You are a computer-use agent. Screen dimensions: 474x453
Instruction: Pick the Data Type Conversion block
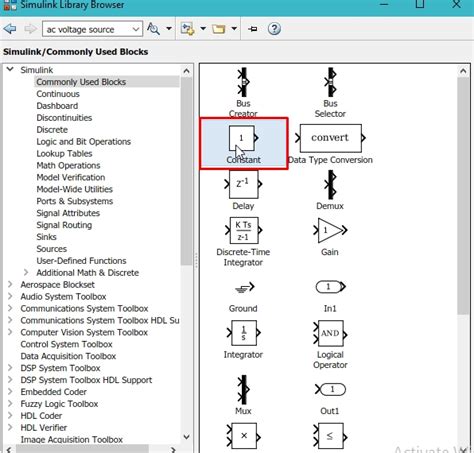330,138
